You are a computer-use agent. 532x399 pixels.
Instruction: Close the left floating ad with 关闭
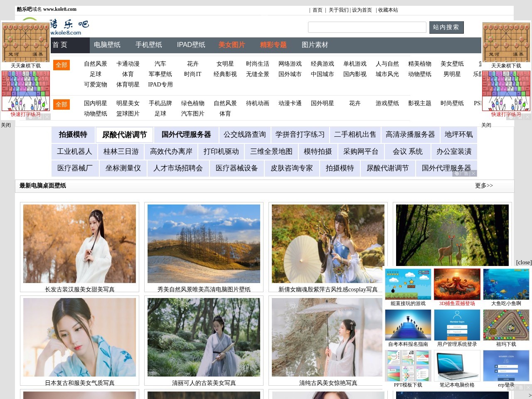point(6,125)
